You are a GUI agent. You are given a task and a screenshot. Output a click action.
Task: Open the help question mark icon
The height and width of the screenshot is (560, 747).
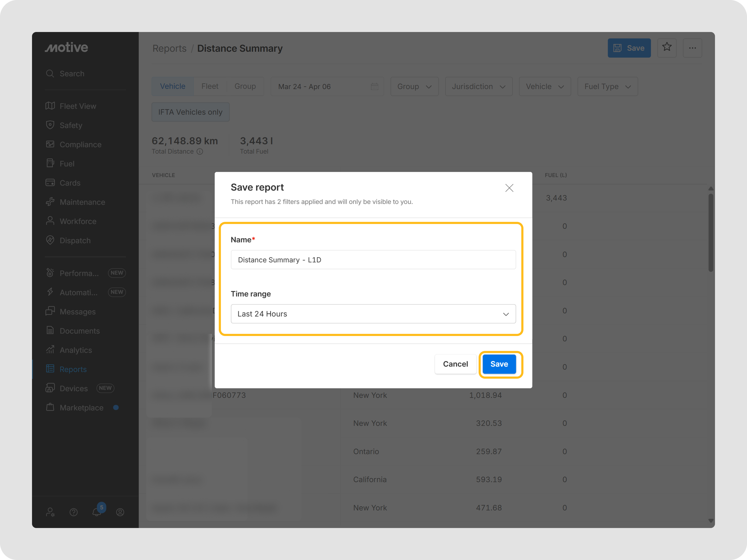click(74, 512)
